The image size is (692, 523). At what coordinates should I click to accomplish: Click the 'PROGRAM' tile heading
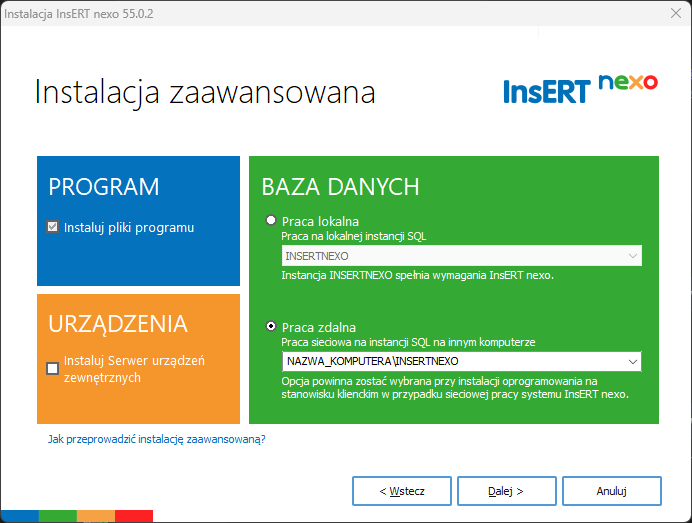pos(104,187)
